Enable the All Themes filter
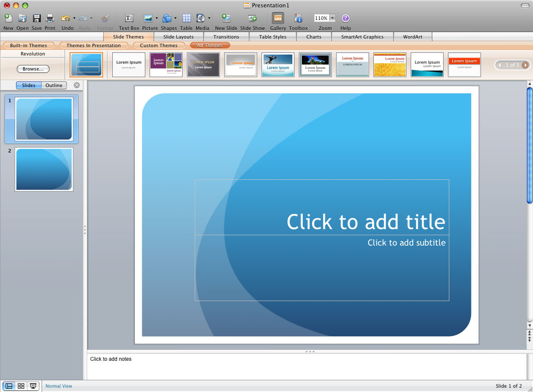This screenshot has height=392, width=533. (x=209, y=45)
